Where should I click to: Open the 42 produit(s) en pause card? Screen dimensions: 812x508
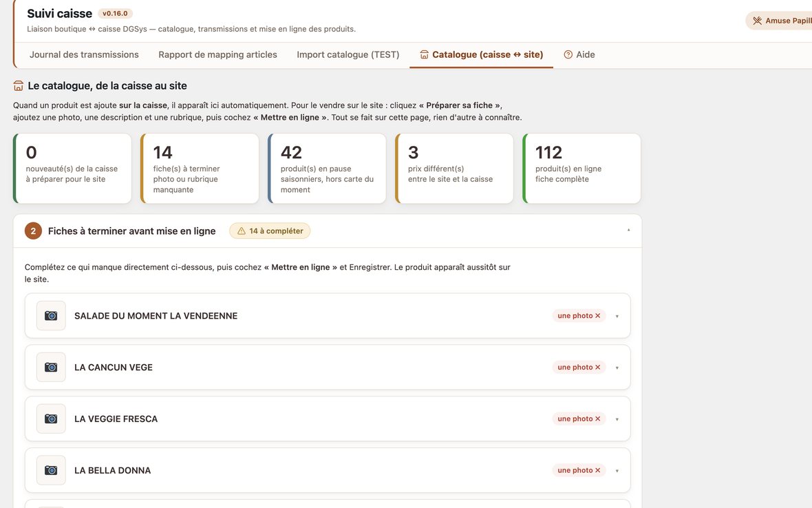pos(328,168)
